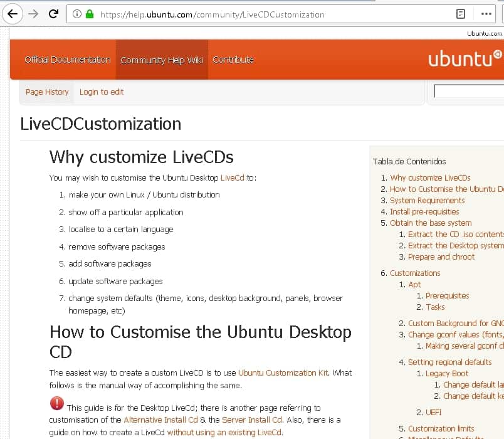Open Legacy Boot contents entry

(x=447, y=373)
